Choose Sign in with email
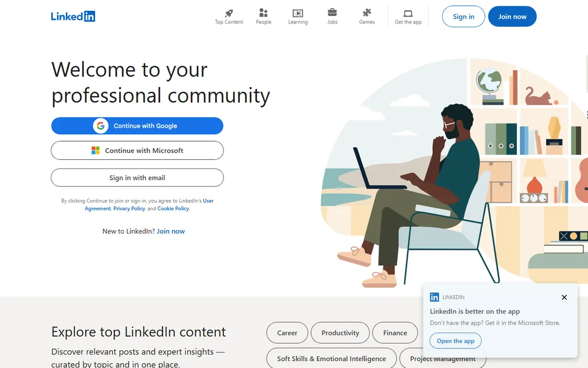Viewport: 588px width, 368px height. point(137,178)
